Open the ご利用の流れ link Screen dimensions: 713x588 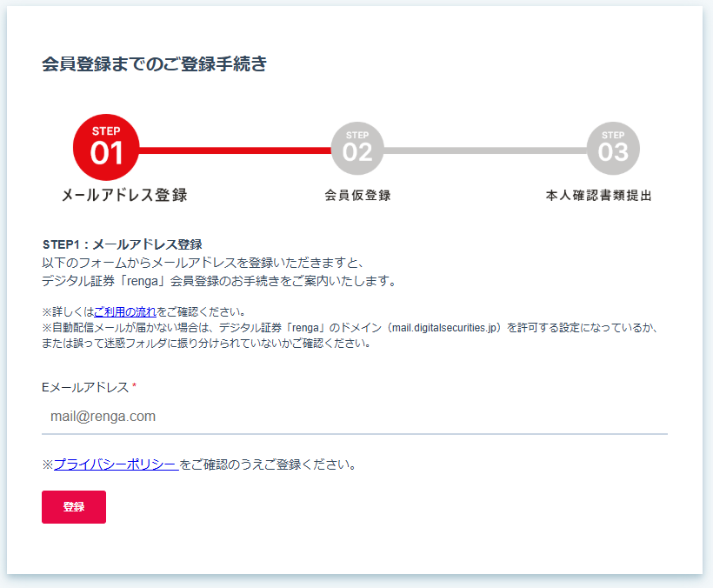[x=125, y=311]
